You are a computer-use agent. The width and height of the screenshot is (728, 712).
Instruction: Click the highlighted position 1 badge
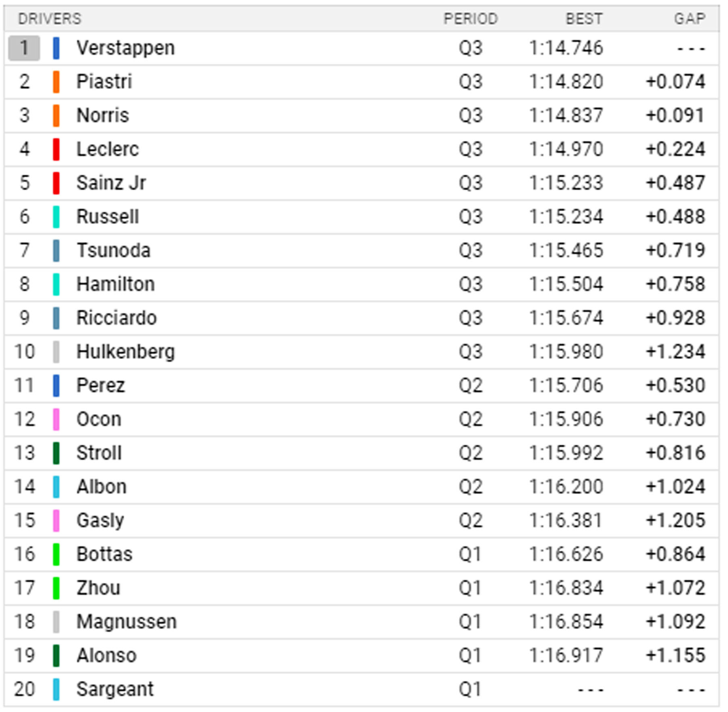(x=24, y=48)
